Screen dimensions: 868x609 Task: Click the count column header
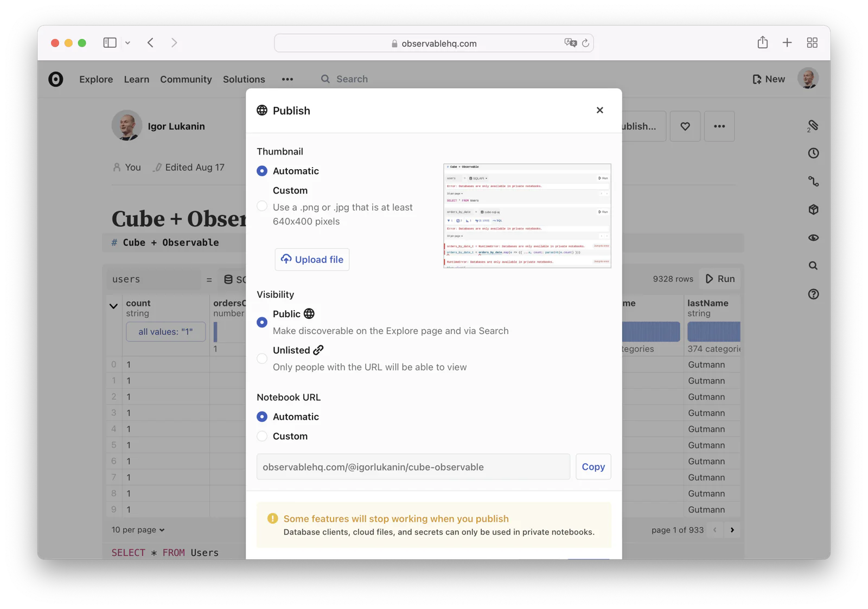coord(138,303)
